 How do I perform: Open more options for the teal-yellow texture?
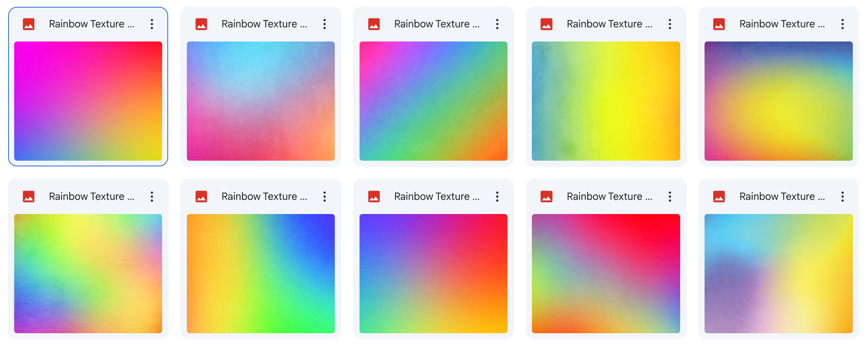(670, 24)
